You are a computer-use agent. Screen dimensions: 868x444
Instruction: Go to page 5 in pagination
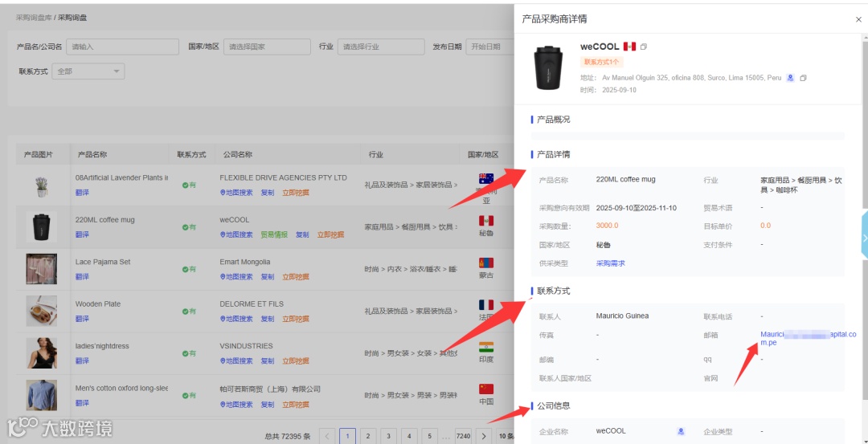pos(429,436)
